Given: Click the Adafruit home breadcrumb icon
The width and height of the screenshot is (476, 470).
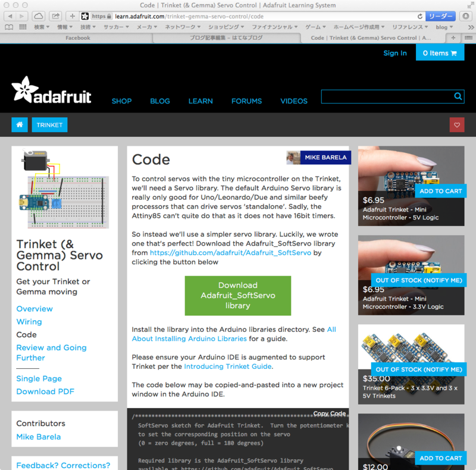Looking at the screenshot, I should 20,125.
